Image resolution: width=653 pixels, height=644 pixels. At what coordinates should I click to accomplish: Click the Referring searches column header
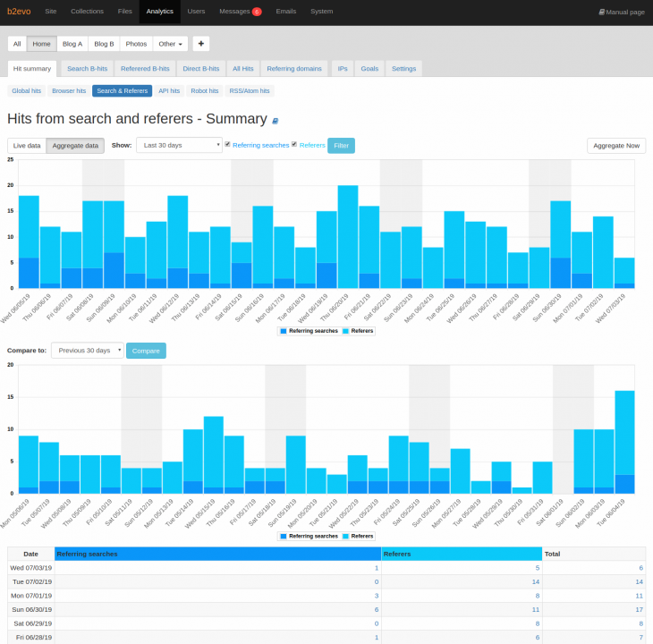(x=217, y=554)
